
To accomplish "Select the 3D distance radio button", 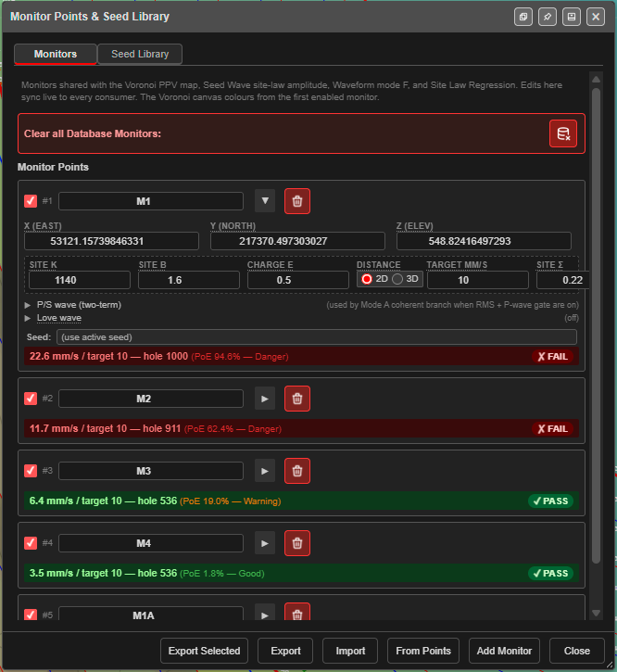I will [x=397, y=279].
